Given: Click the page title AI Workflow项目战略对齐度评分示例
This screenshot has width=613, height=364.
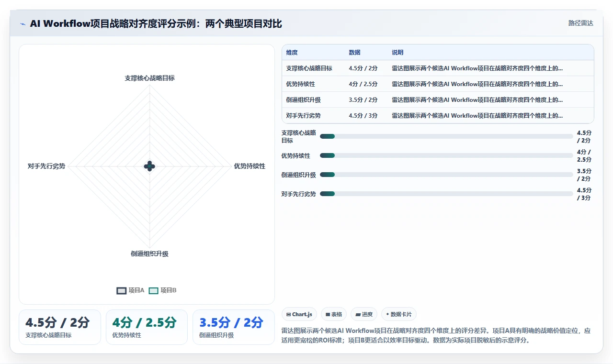Looking at the screenshot, I should pyautogui.click(x=156, y=23).
